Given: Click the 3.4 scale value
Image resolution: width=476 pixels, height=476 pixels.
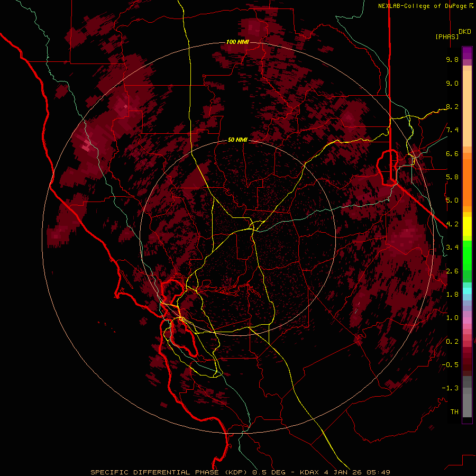Looking at the screenshot, I should pyautogui.click(x=452, y=248).
